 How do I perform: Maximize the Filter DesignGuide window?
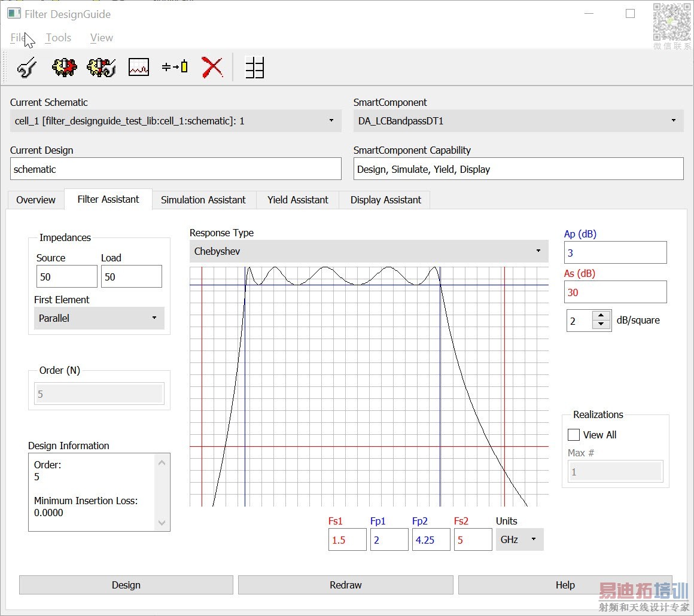[630, 14]
